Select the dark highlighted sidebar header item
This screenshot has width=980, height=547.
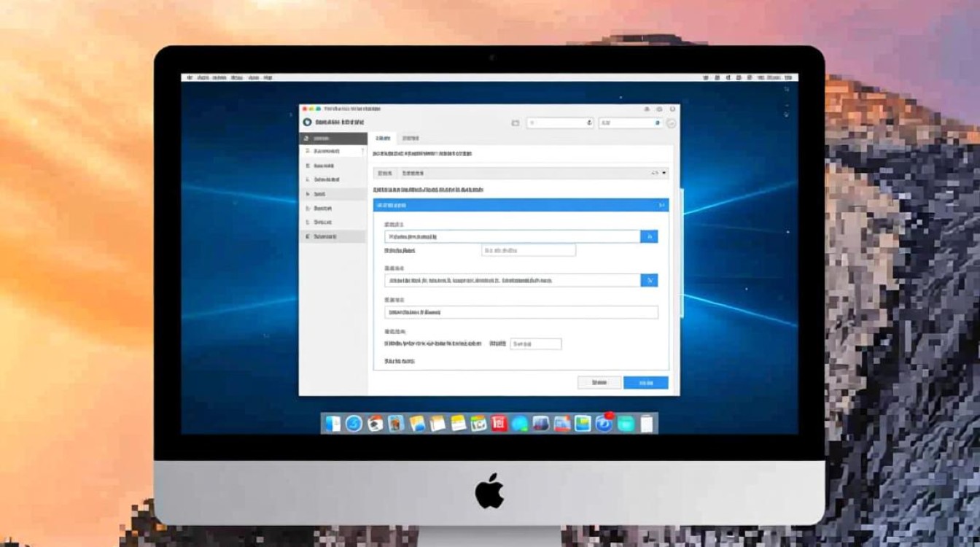[x=333, y=138]
